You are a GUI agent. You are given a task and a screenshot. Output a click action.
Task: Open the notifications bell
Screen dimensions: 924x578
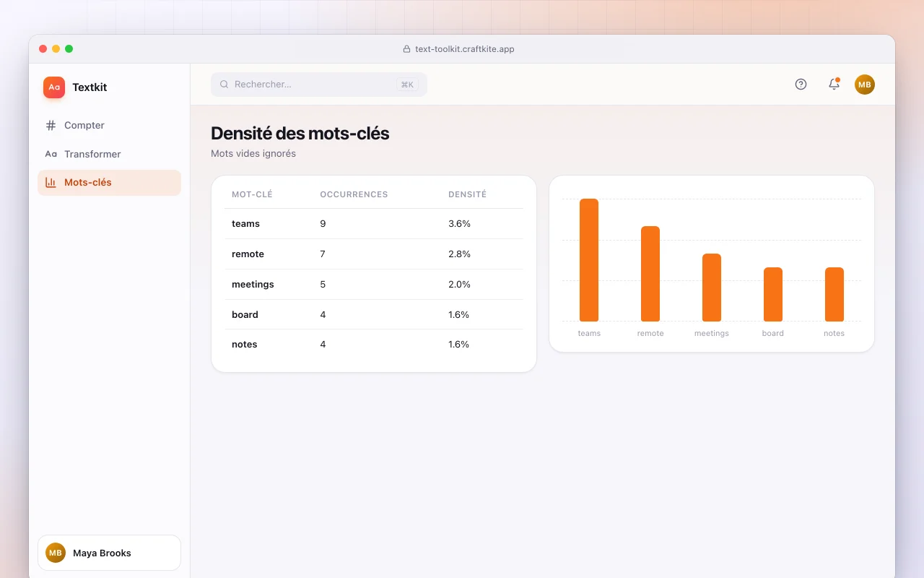point(834,85)
